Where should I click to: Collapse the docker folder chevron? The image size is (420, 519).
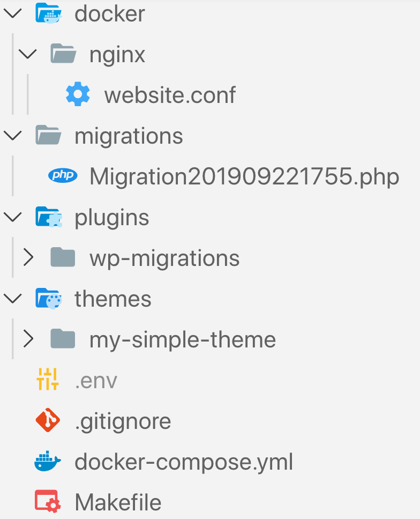point(13,13)
